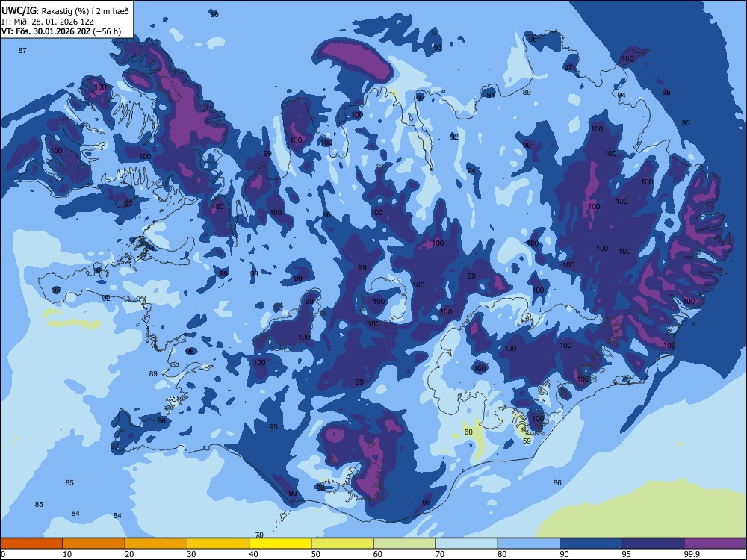Click the map value '87' under the header box
This screenshot has height=560, width=747.
click(x=22, y=51)
